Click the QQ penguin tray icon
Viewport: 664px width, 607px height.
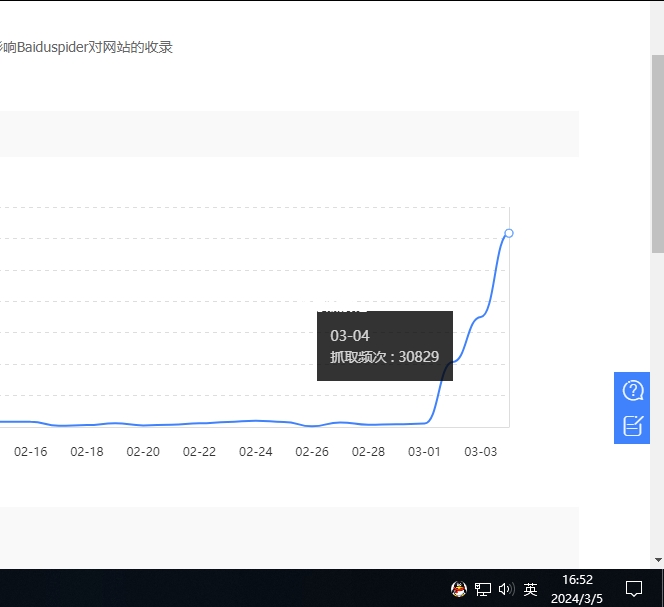click(x=459, y=589)
